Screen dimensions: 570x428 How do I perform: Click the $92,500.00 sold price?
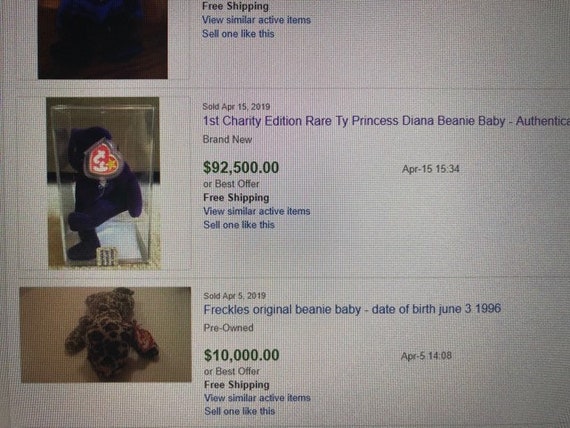click(x=241, y=168)
